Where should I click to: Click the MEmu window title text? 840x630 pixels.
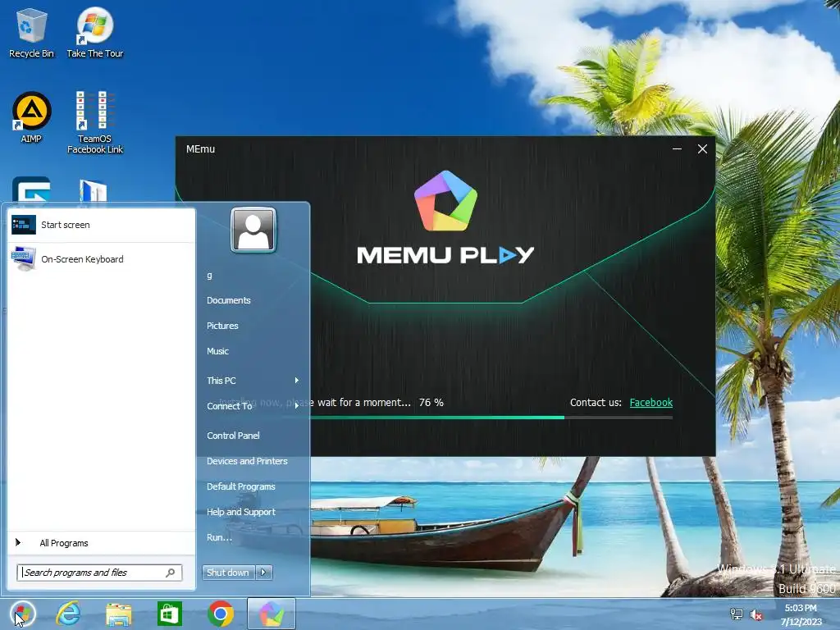click(200, 149)
